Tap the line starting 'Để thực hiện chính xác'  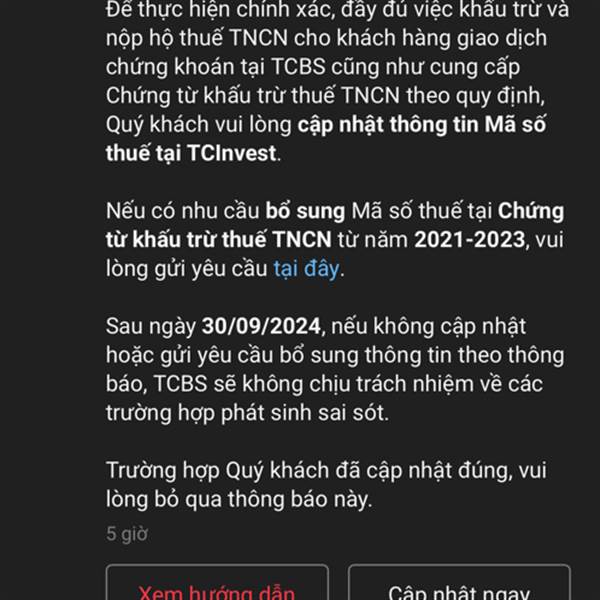pyautogui.click(x=338, y=10)
